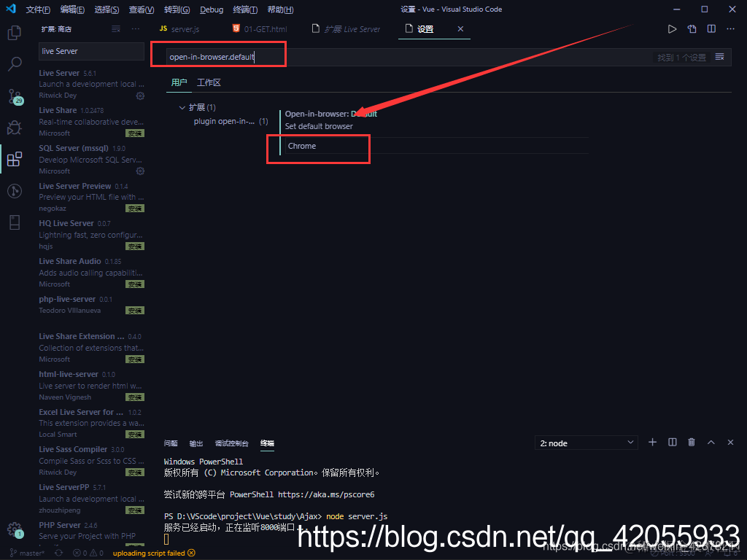Open the Live Share Extension Pack entry
Viewport: 747px width, 560px height.
91,348
